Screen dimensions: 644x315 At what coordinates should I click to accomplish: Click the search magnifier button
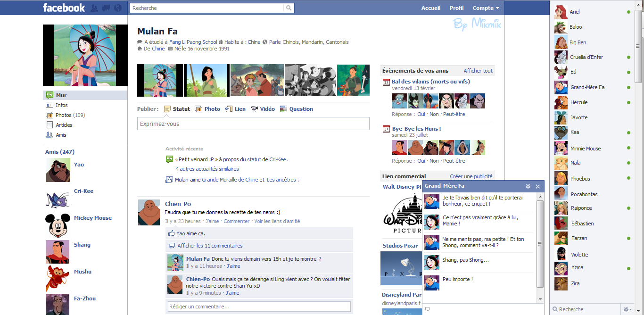point(289,8)
